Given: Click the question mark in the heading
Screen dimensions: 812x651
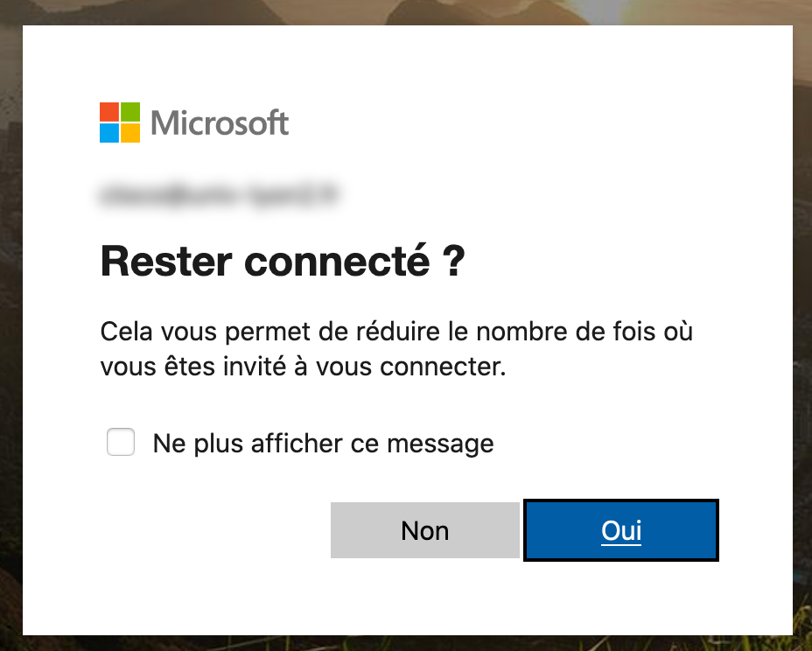Looking at the screenshot, I should pos(454,262).
